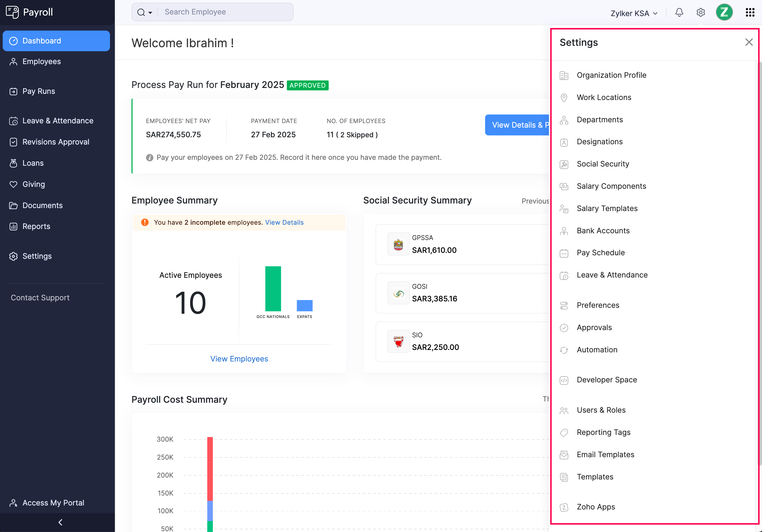Click View Employees link
This screenshot has height=532, width=762.
coord(239,359)
